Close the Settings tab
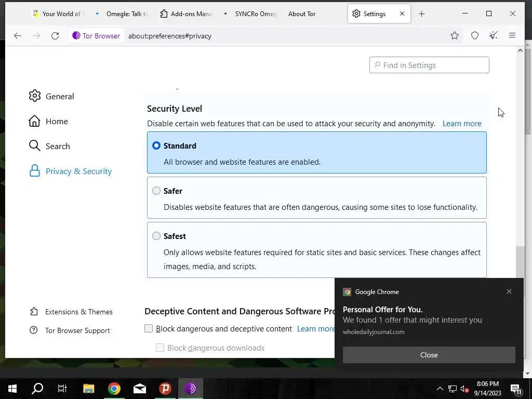 pyautogui.click(x=402, y=14)
